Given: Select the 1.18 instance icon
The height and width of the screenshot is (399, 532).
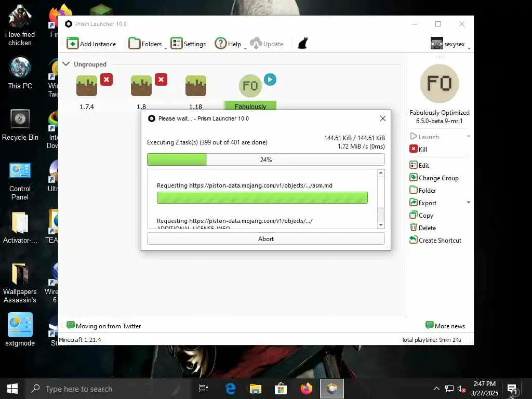Looking at the screenshot, I should pyautogui.click(x=196, y=86).
